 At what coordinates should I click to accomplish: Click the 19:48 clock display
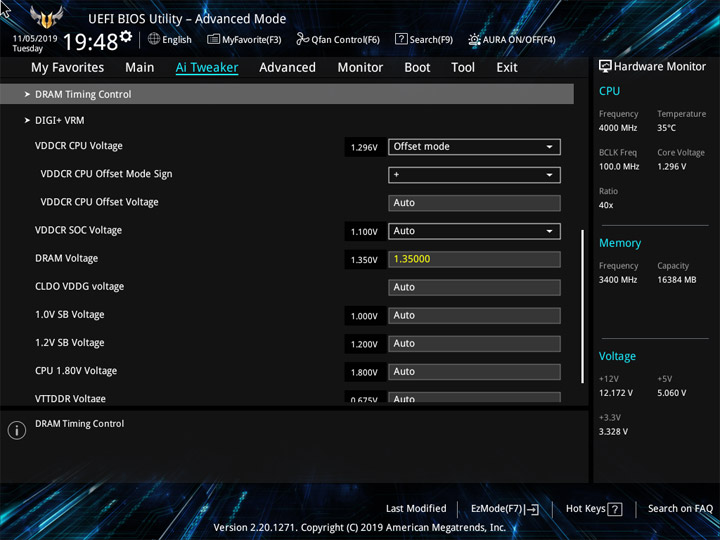coord(90,42)
